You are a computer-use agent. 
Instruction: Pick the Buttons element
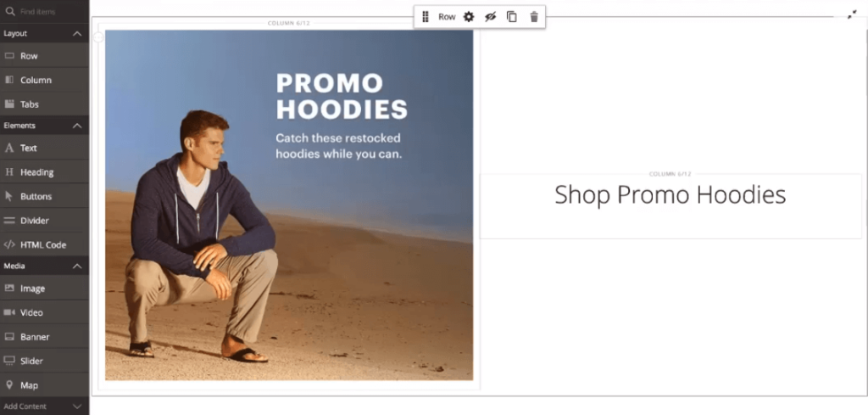[44, 196]
